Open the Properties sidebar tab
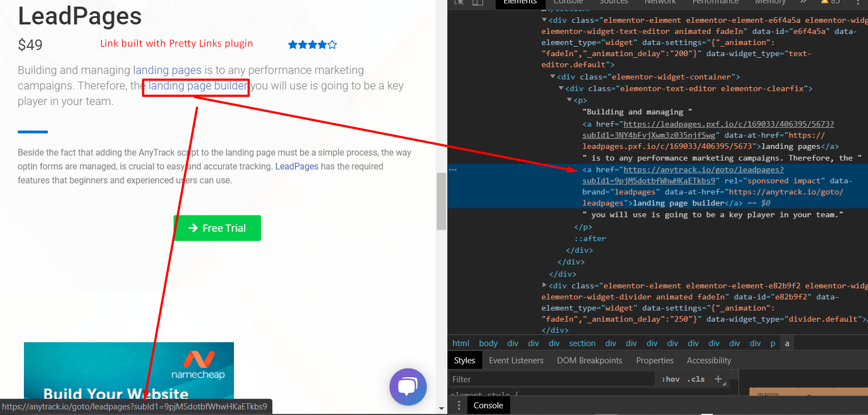Image resolution: width=868 pixels, height=415 pixels. click(x=655, y=361)
